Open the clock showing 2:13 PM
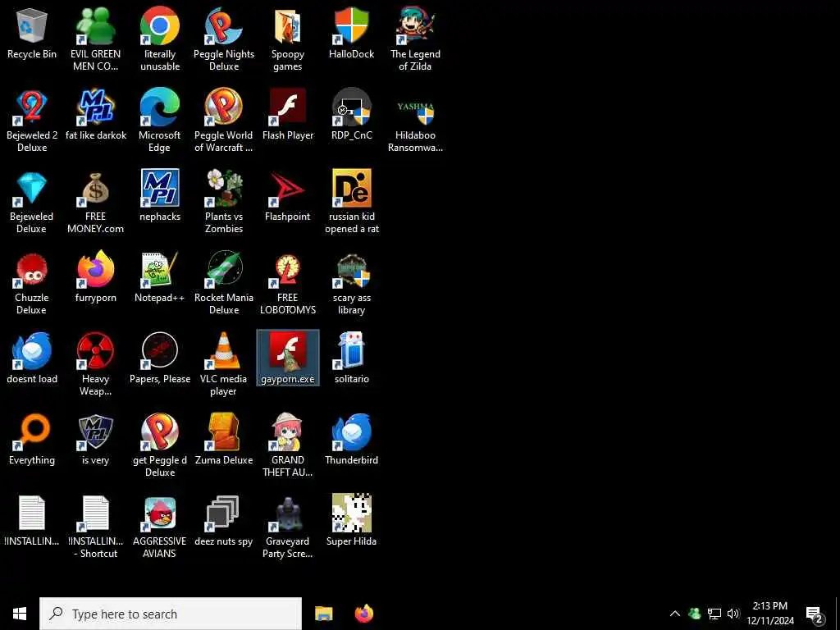The image size is (840, 630). pyautogui.click(x=770, y=614)
